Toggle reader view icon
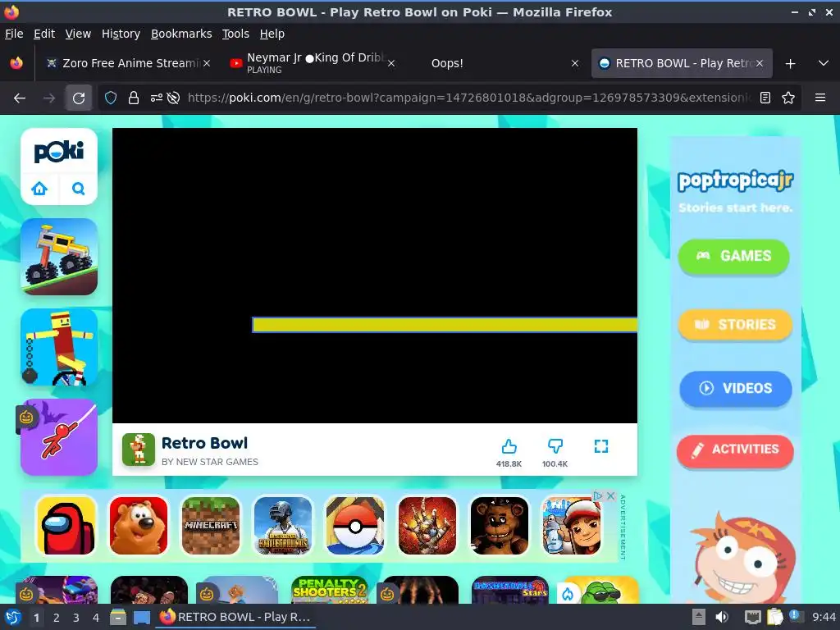 click(x=765, y=98)
